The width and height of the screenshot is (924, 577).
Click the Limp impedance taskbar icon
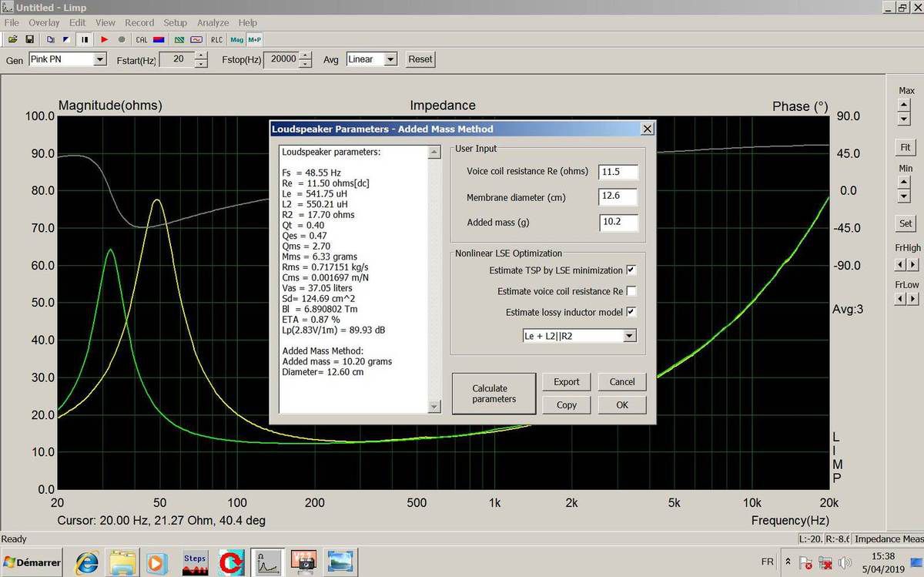267,563
